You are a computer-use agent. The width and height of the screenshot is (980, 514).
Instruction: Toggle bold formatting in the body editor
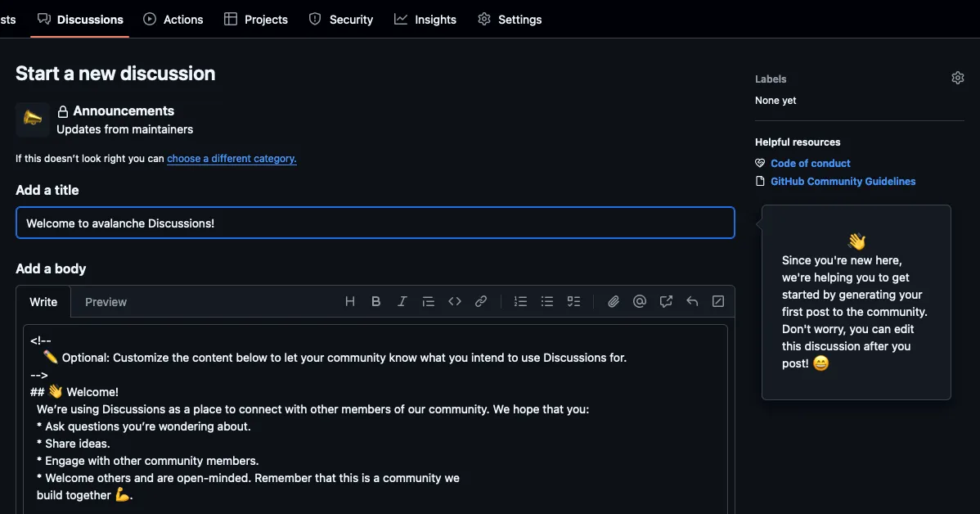(x=376, y=302)
